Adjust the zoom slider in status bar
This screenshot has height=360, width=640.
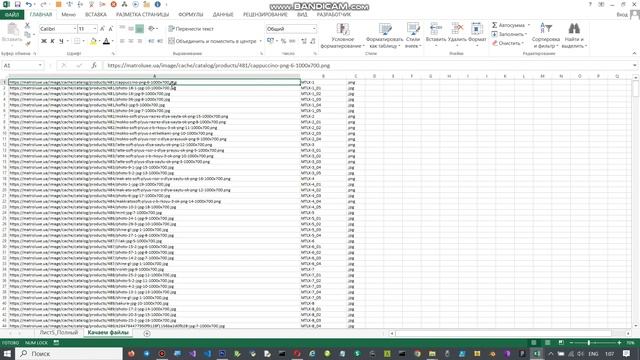(589, 343)
